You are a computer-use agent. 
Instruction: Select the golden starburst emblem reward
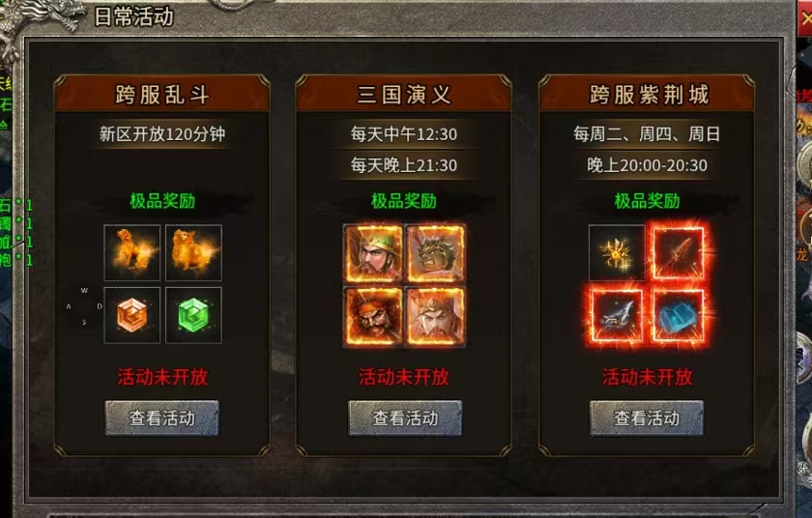pyautogui.click(x=617, y=252)
